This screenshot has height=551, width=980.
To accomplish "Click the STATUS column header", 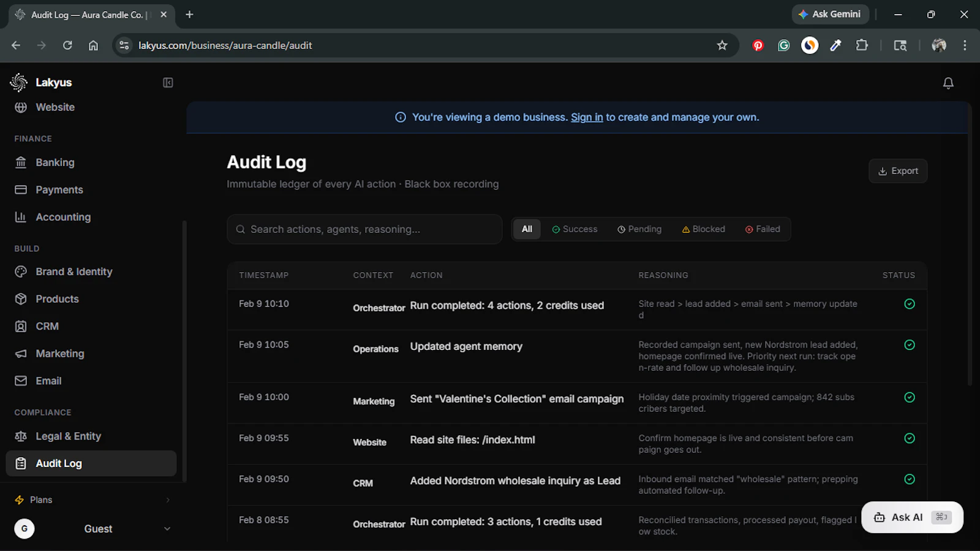I will point(899,275).
